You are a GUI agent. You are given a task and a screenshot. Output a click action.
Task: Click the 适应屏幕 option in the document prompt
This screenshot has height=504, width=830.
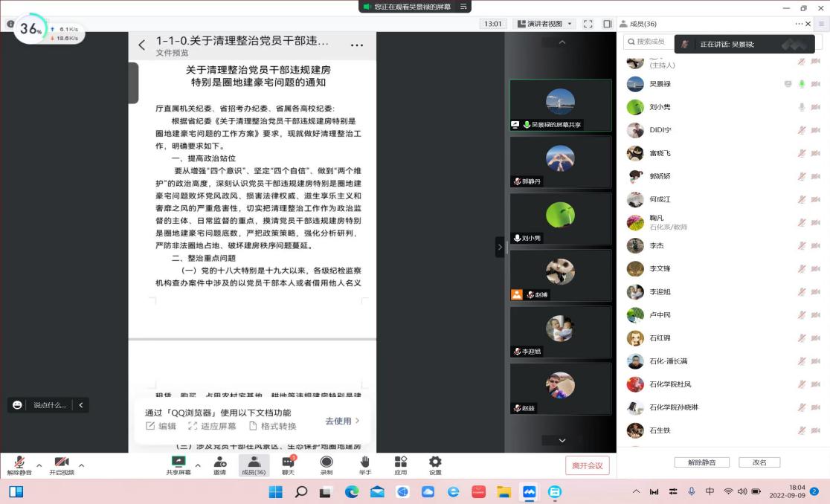tap(212, 426)
